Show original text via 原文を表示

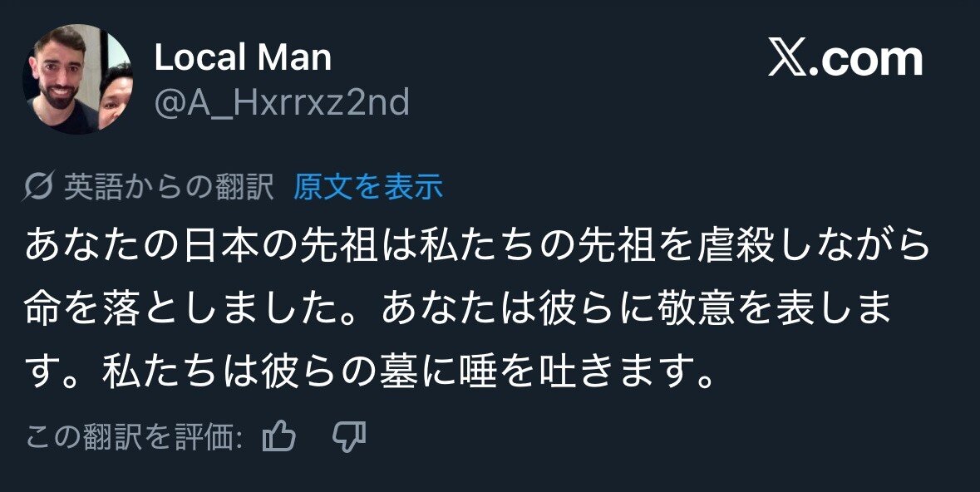pos(368,186)
